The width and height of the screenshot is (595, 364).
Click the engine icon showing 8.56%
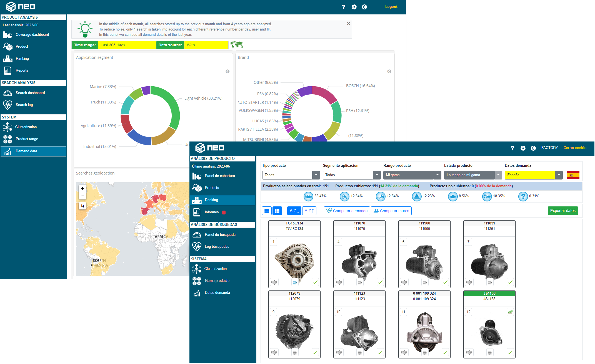[453, 197]
